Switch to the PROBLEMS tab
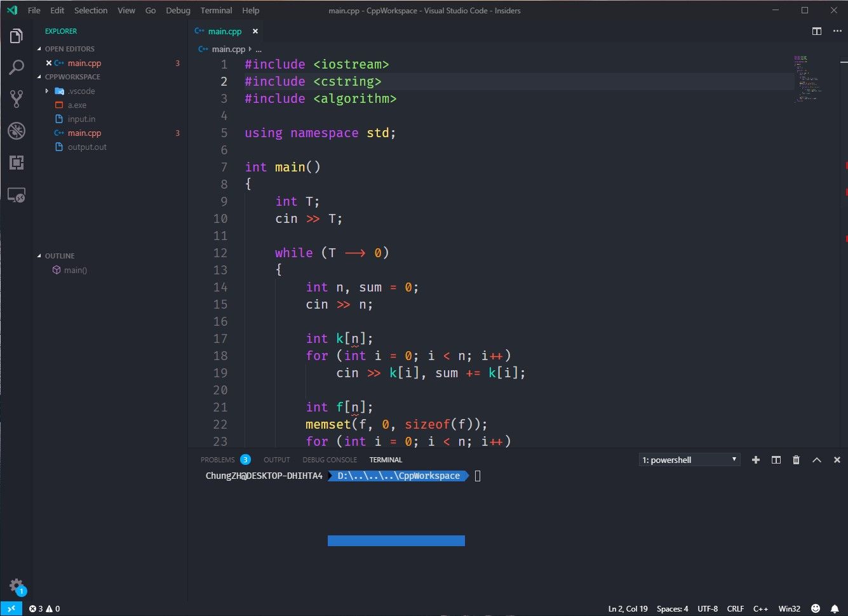This screenshot has height=616, width=848. [218, 460]
